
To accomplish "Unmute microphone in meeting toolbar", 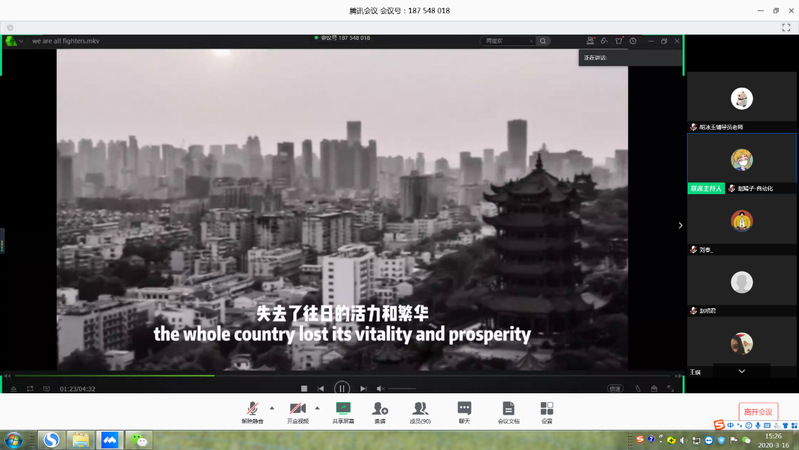I will click(254, 409).
